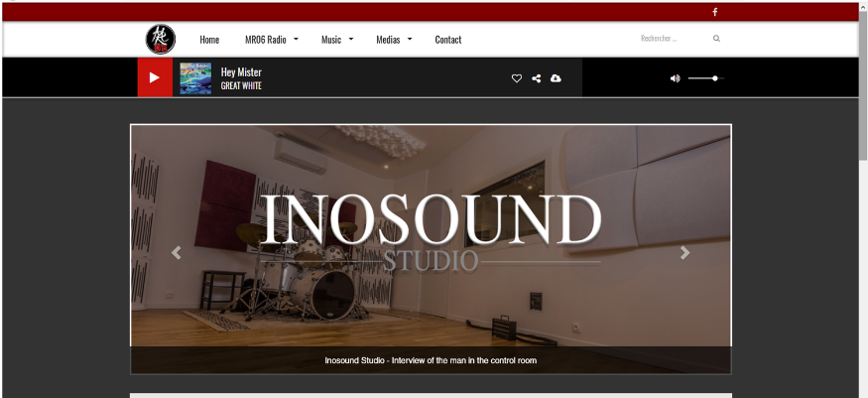Focus the Rechercher search field
The width and height of the screenshot is (868, 398).
click(671, 39)
